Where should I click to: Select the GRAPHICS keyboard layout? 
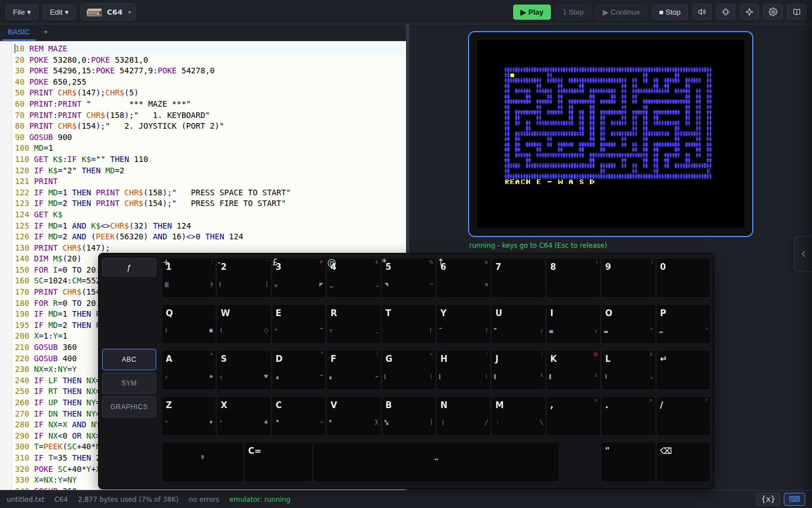click(x=129, y=407)
